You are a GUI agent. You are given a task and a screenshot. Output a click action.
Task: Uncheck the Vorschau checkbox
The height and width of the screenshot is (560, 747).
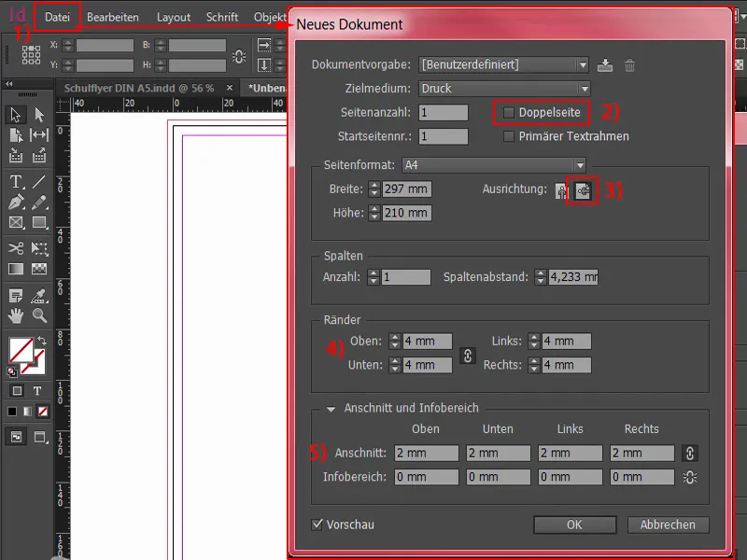click(317, 525)
